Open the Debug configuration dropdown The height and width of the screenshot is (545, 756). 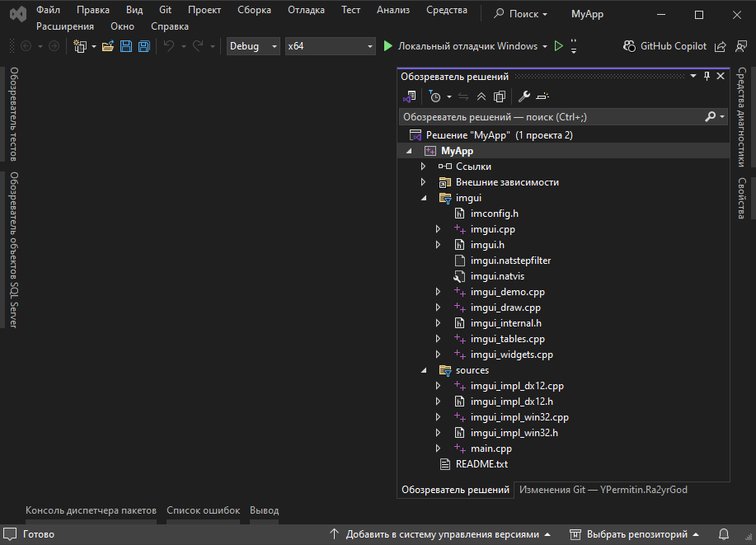253,46
